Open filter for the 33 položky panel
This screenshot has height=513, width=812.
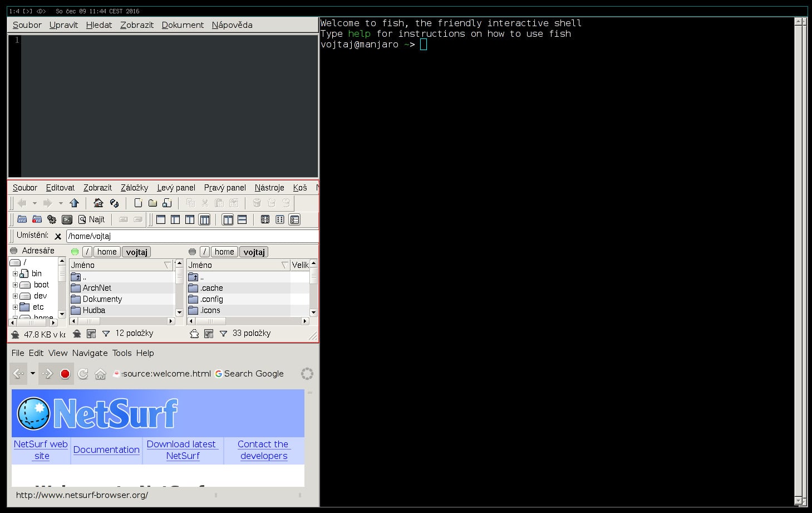(223, 334)
